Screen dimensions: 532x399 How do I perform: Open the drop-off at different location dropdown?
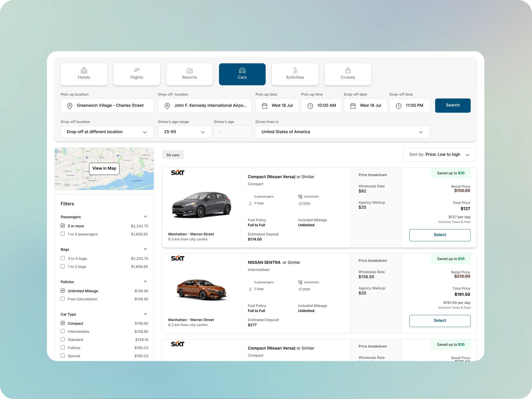pyautogui.click(x=107, y=132)
